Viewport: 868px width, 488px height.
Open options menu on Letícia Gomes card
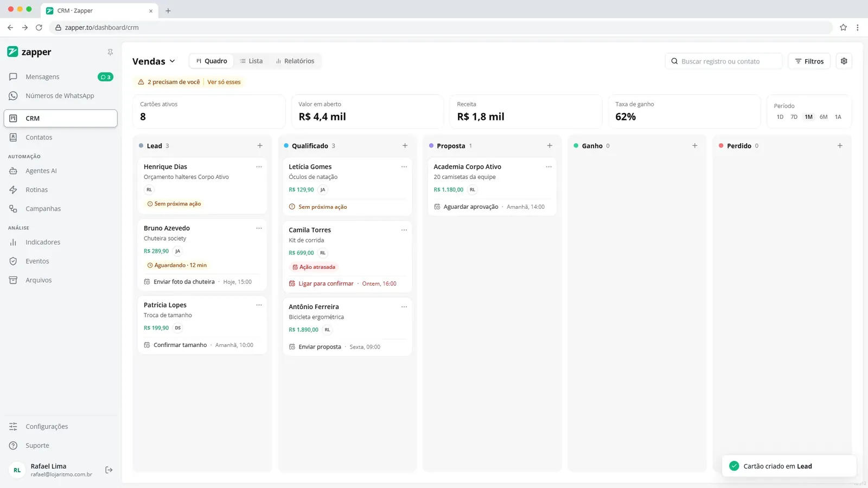[404, 167]
